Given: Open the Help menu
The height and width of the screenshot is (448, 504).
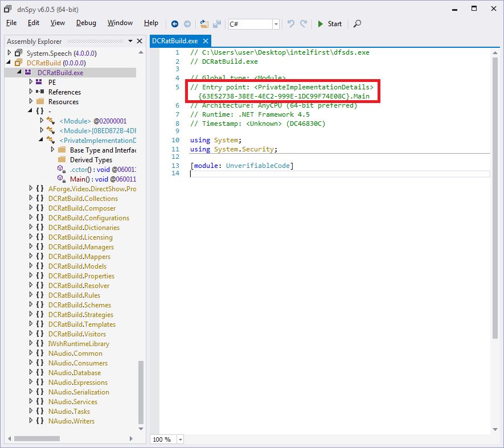Looking at the screenshot, I should point(151,23).
